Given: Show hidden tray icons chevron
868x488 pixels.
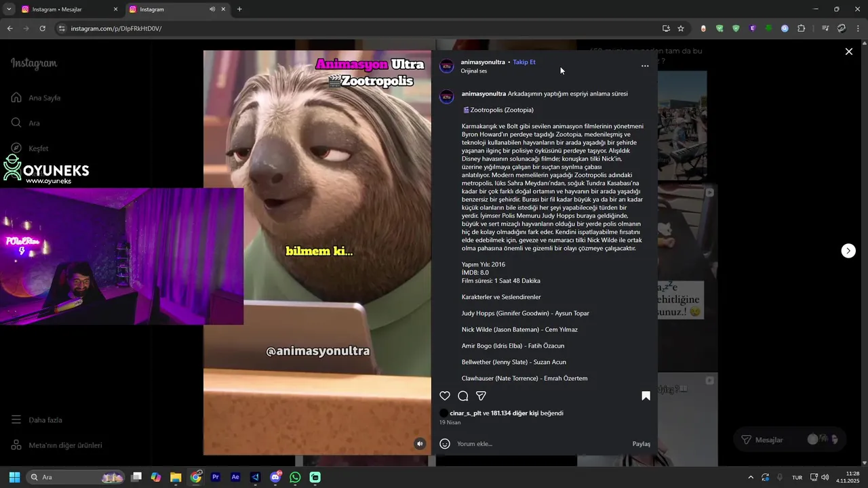Looking at the screenshot, I should 750,477.
